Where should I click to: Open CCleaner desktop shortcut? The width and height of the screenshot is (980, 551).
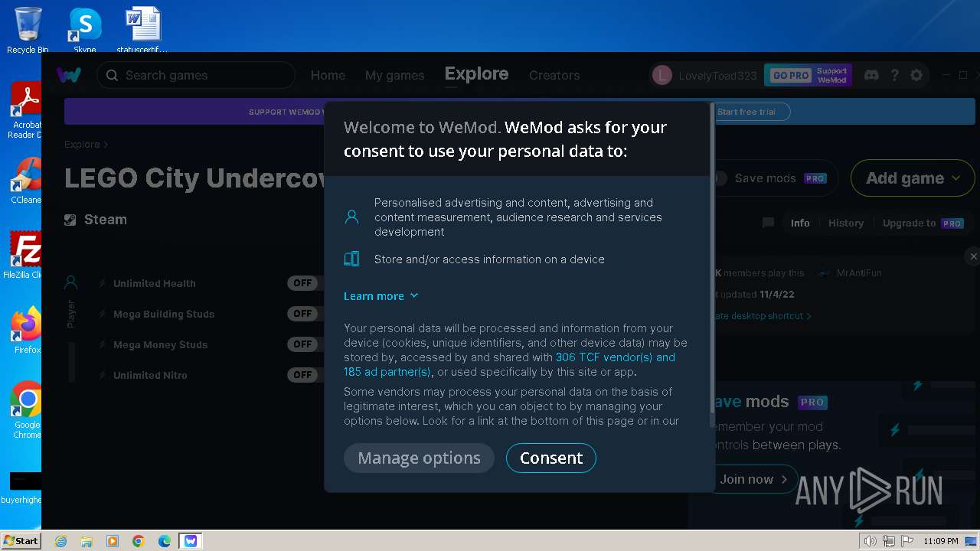coord(26,181)
